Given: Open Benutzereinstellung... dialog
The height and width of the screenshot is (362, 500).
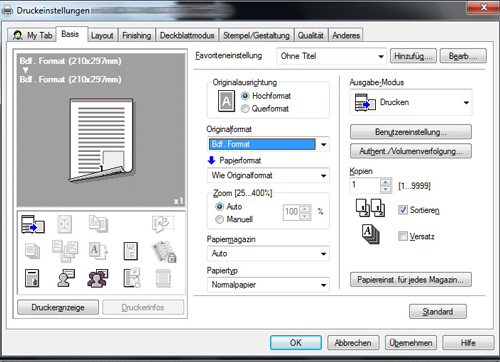Looking at the screenshot, I should 411,132.
